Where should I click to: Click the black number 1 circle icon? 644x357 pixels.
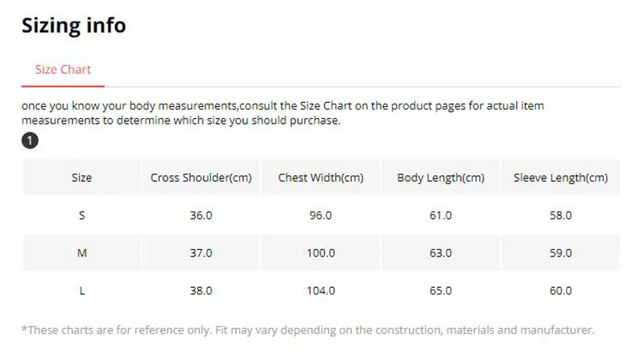pyautogui.click(x=30, y=141)
